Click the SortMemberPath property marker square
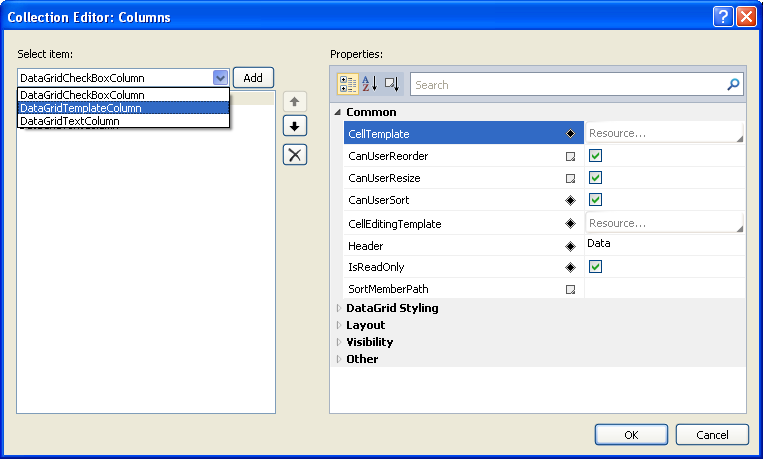Image resolution: width=763 pixels, height=459 pixels. click(570, 289)
